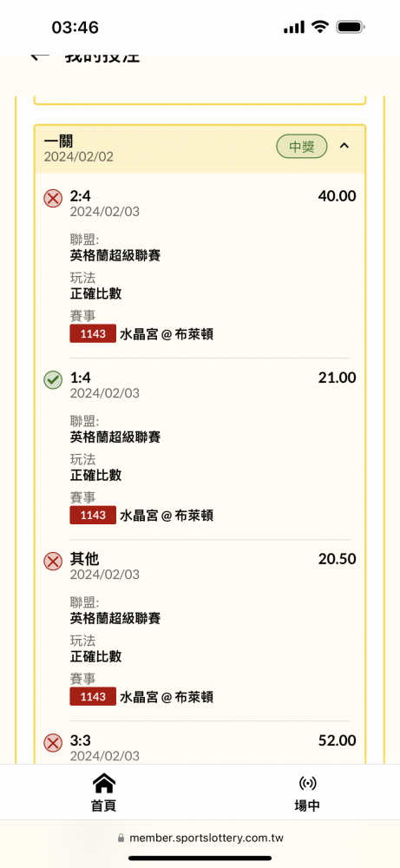Click the red X icon beside 其他
This screenshot has height=868, width=400.
point(53,562)
